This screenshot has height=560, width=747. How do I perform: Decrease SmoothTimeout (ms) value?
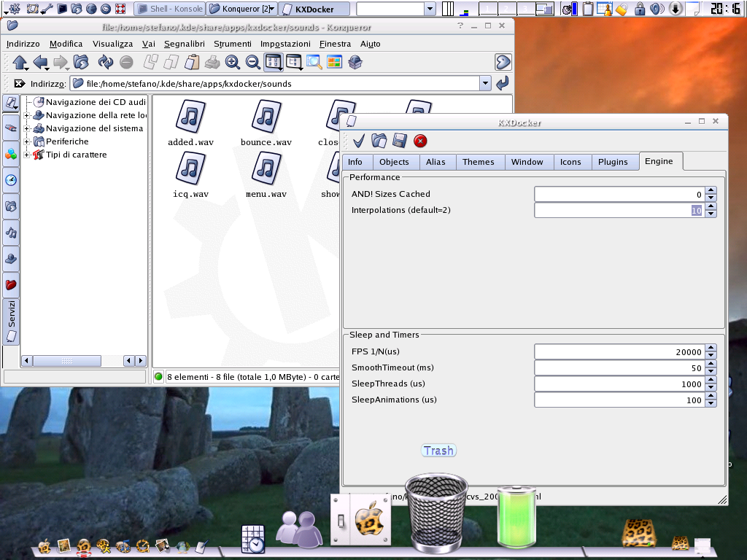pos(711,371)
